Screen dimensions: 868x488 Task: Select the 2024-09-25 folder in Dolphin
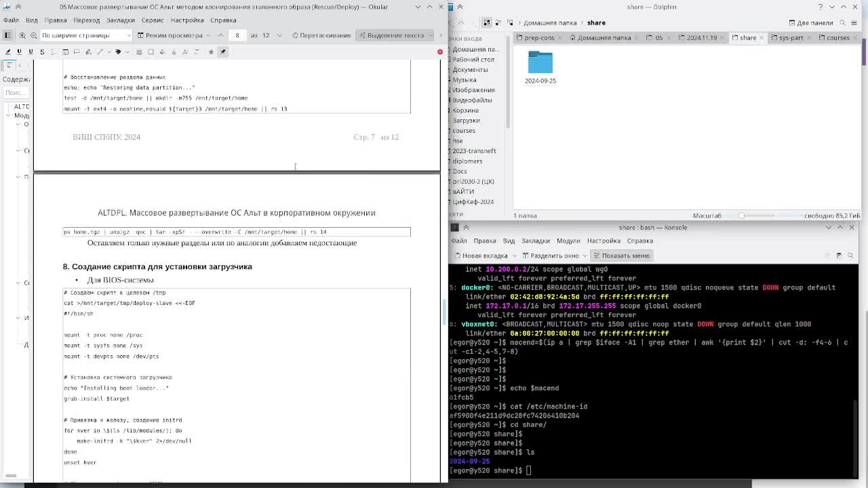(540, 68)
